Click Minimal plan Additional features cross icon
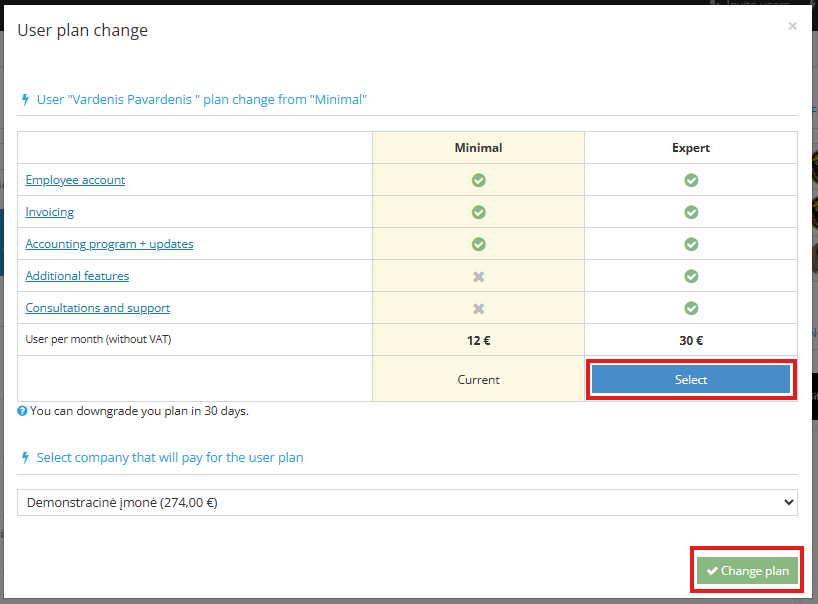The height and width of the screenshot is (604, 818). (x=478, y=276)
